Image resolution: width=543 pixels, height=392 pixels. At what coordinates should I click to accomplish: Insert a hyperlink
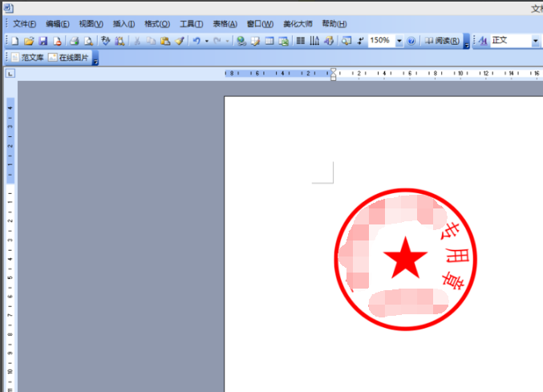(x=241, y=41)
